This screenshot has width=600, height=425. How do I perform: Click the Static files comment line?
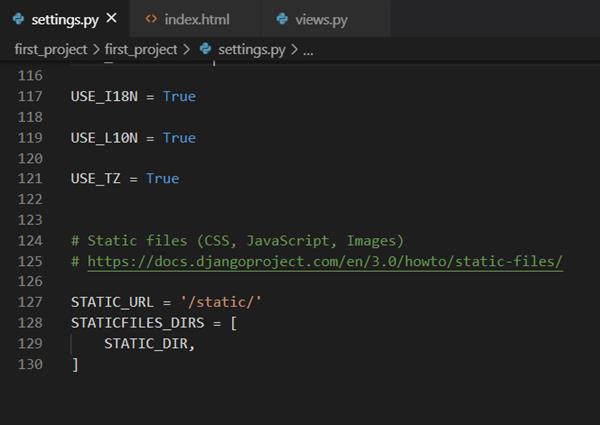(237, 241)
